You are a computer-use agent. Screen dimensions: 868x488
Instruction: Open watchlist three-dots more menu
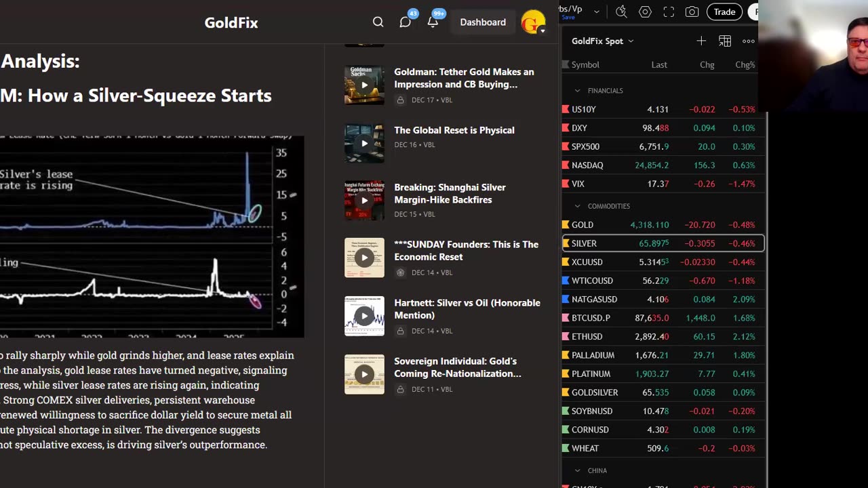tap(749, 41)
